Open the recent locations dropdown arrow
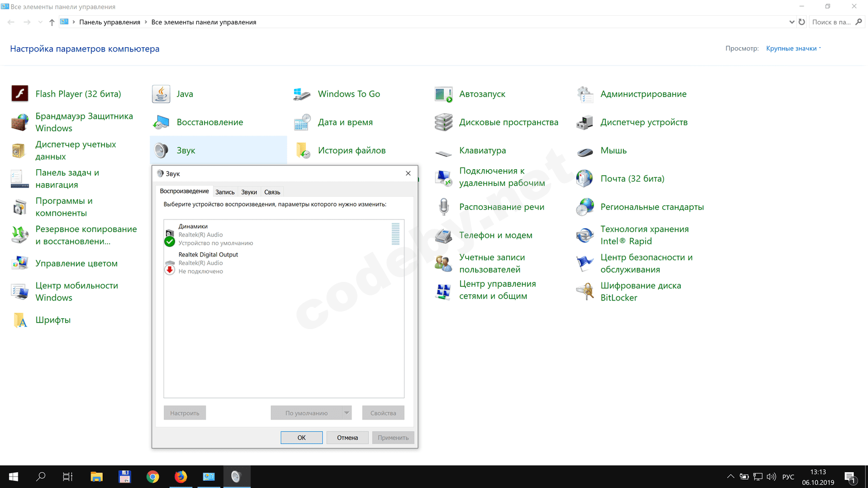This screenshot has height=488, width=868. click(x=40, y=22)
